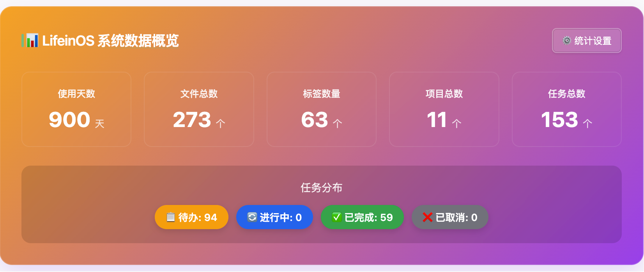This screenshot has width=644, height=272.
Task: Click the 天 unit beside 900
Action: click(100, 124)
